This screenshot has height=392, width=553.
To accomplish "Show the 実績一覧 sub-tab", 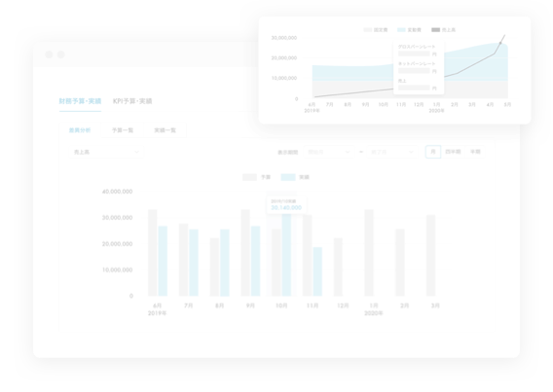I will 165,130.
